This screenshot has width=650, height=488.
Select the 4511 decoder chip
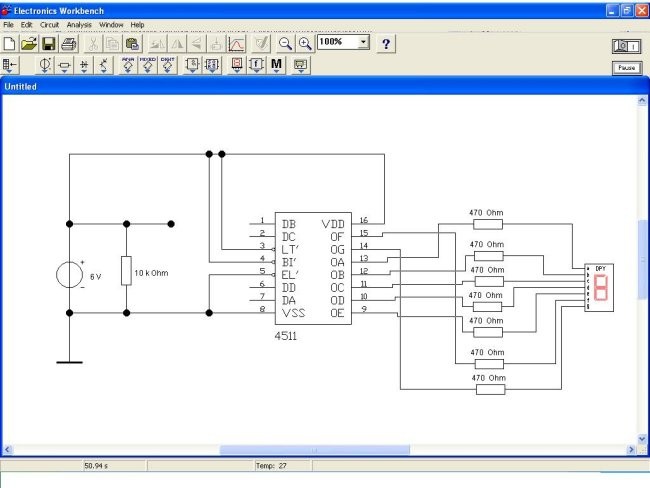pos(313,268)
